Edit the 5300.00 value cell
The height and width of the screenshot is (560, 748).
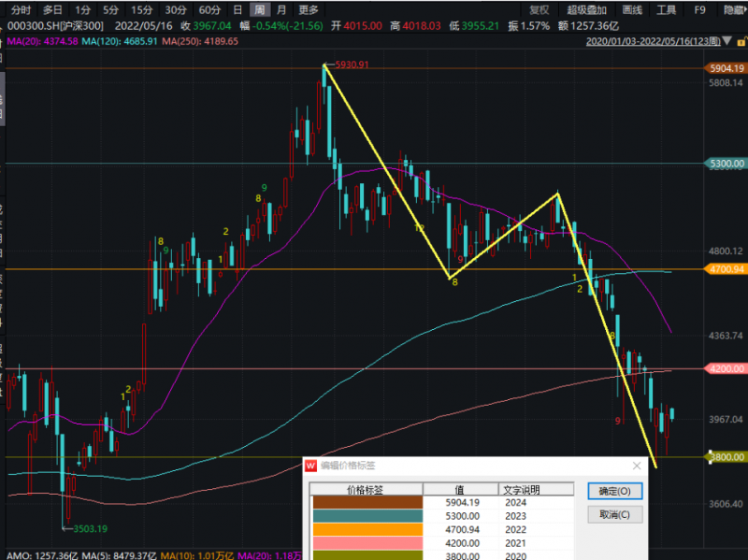(456, 515)
